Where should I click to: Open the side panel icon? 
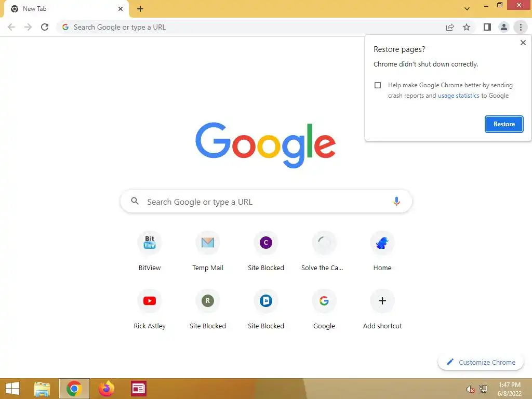point(487,27)
